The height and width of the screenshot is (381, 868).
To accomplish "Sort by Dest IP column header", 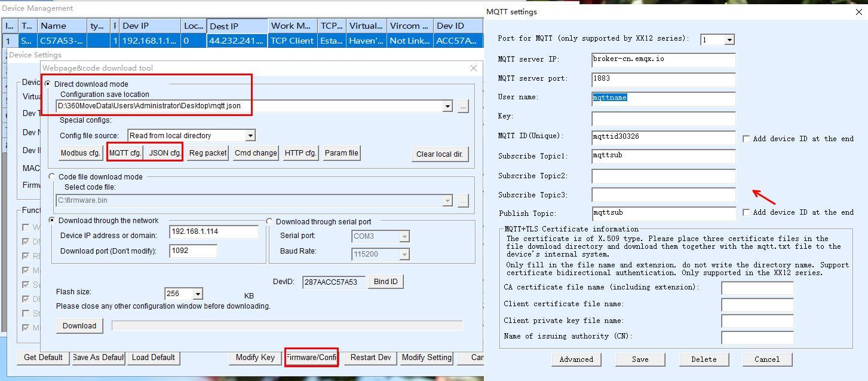I will tap(237, 26).
